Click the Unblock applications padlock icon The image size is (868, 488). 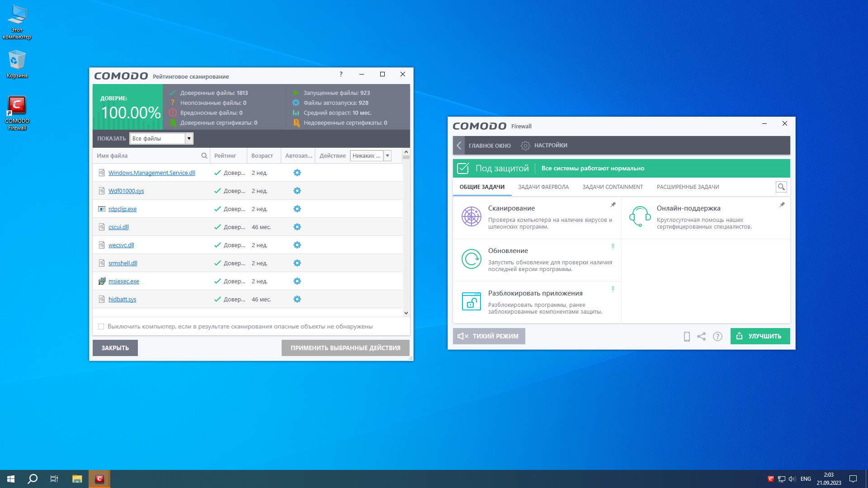coord(471,301)
